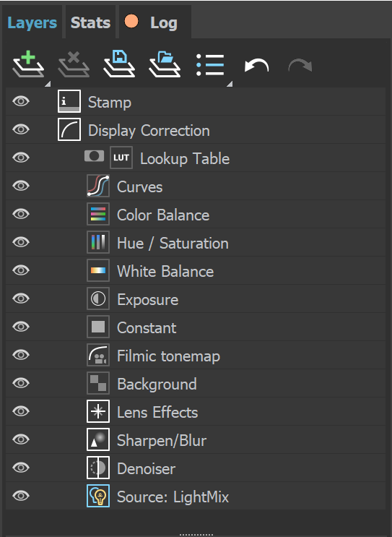The height and width of the screenshot is (537, 392).
Task: Hide the Stamp layer
Action: (21, 101)
